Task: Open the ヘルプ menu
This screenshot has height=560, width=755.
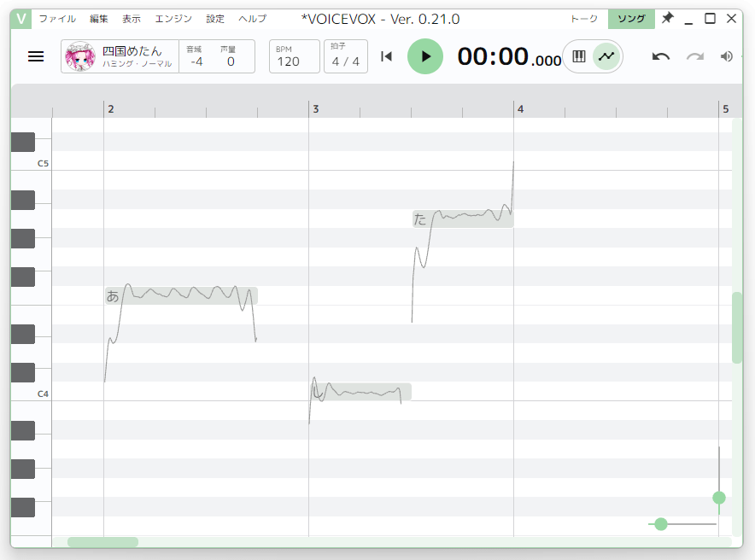Action: (x=252, y=19)
